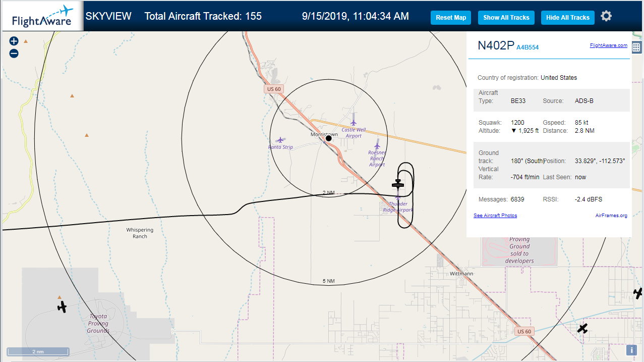Screen dimensions: 644x362
Task: Click the position coordinates 33.829°, -112.573°
Action: coord(600,161)
